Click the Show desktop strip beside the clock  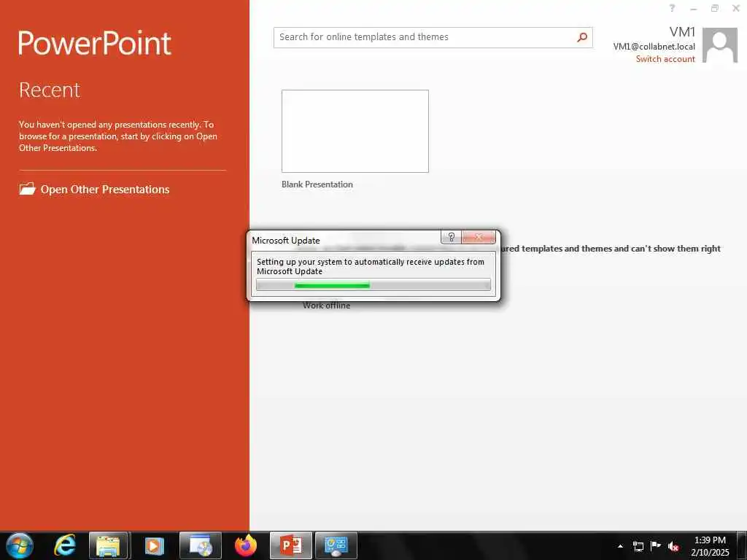point(743,546)
